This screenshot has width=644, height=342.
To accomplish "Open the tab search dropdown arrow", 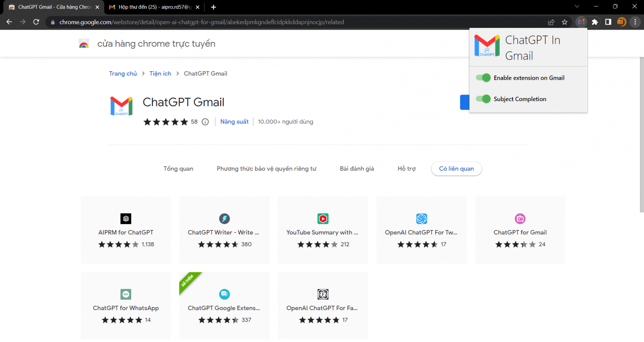I will tap(577, 6).
